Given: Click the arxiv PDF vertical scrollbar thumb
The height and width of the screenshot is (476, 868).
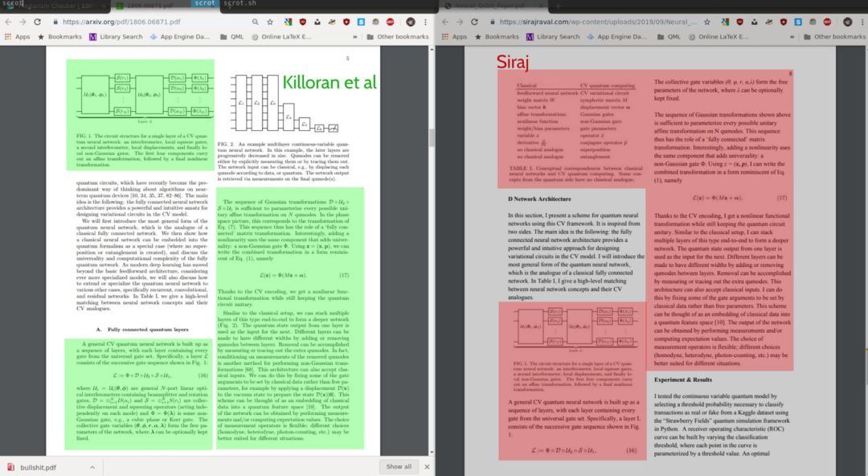Looking at the screenshot, I should (x=432, y=137).
